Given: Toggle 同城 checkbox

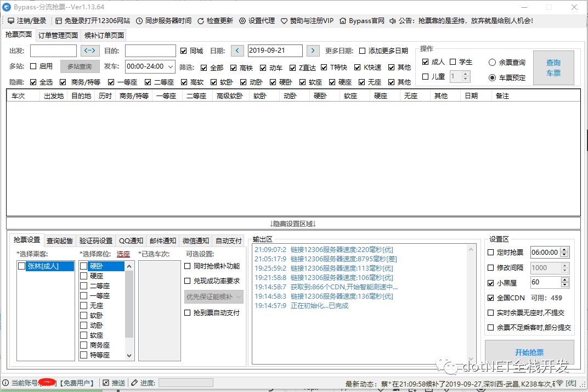Looking at the screenshot, I should [183, 51].
